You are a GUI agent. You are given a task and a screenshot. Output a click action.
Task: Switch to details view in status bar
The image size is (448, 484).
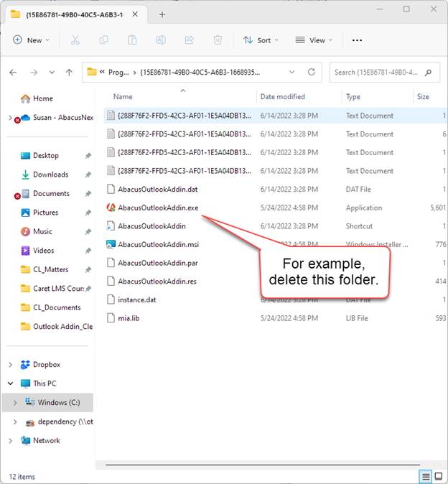pyautogui.click(x=426, y=476)
